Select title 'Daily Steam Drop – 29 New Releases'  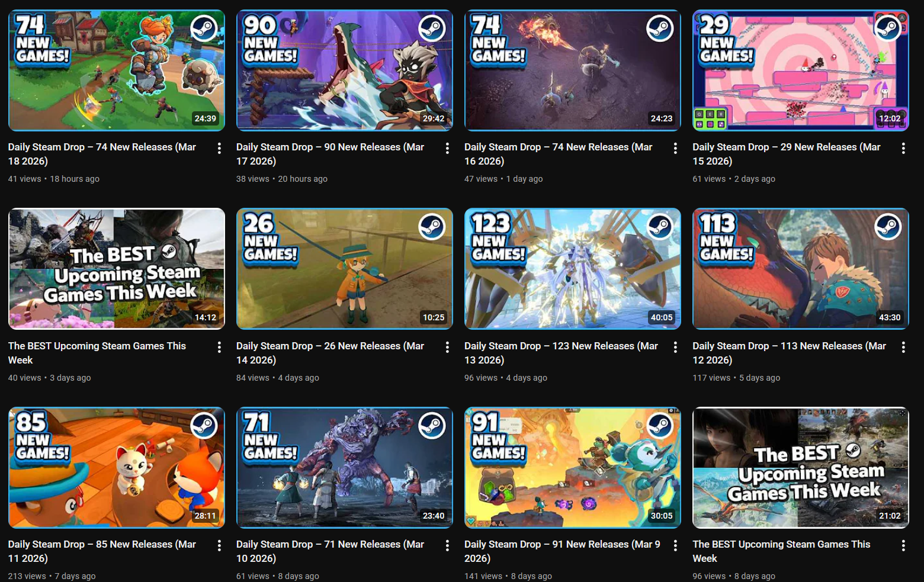pos(787,154)
